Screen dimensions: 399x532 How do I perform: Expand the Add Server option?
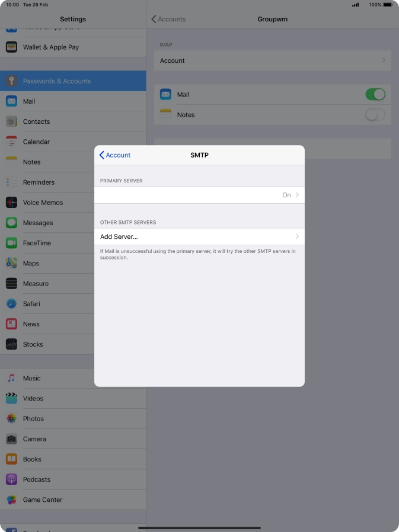(199, 237)
